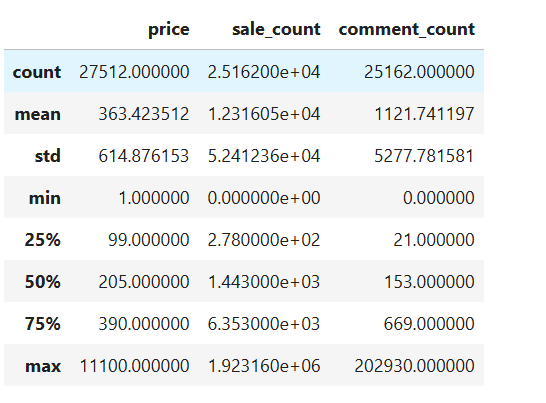This screenshot has height=403, width=546.
Task: Click 75% sale_count cell 6.353000e+03
Action: [x=264, y=324]
